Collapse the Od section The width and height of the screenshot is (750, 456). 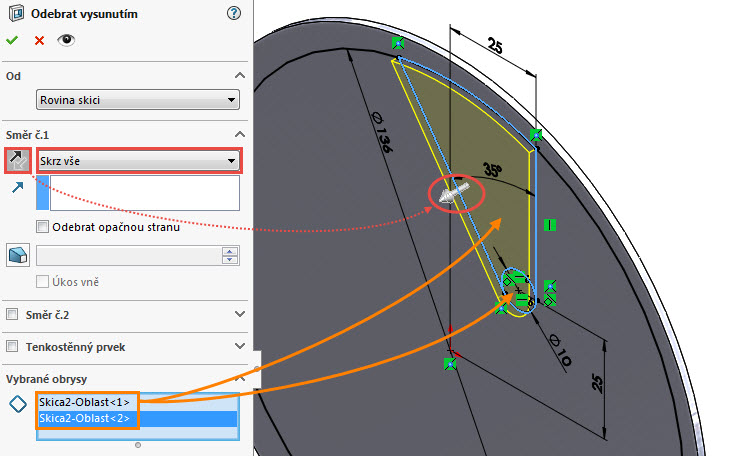point(240,76)
